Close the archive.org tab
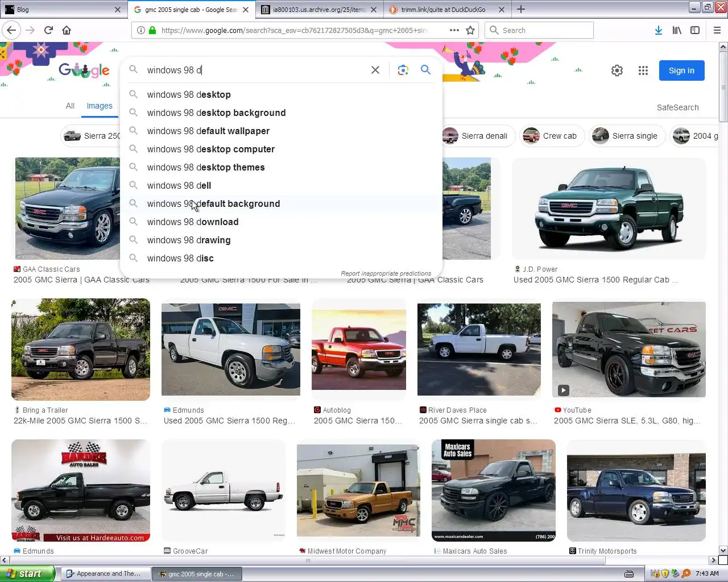 click(x=374, y=10)
